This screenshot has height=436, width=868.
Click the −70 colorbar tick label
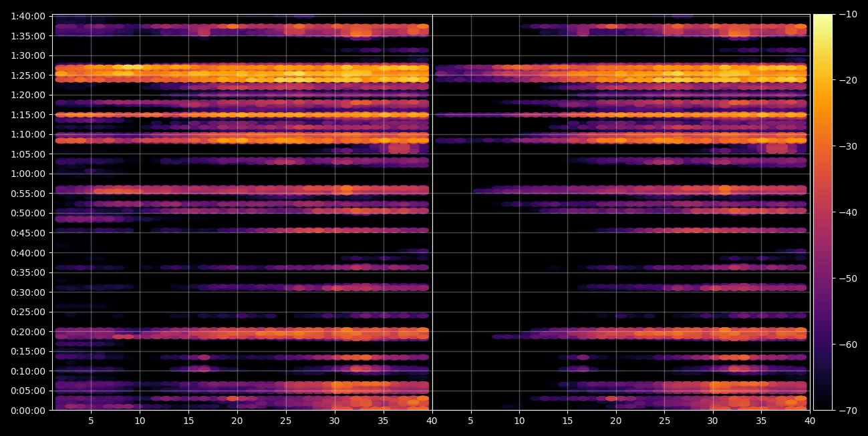[x=847, y=410]
